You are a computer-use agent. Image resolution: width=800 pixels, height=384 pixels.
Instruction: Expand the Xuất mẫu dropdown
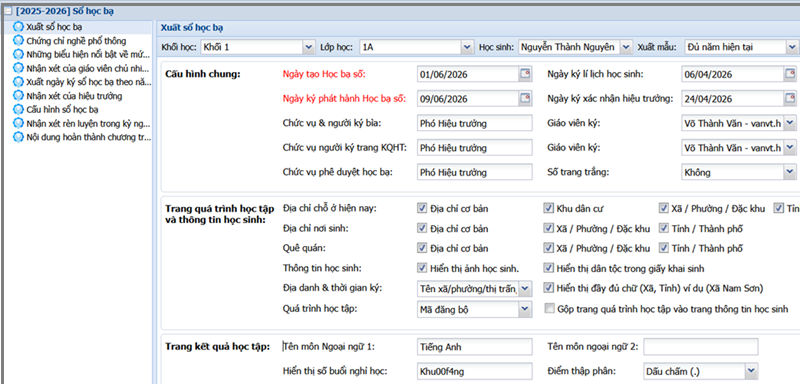point(791,47)
